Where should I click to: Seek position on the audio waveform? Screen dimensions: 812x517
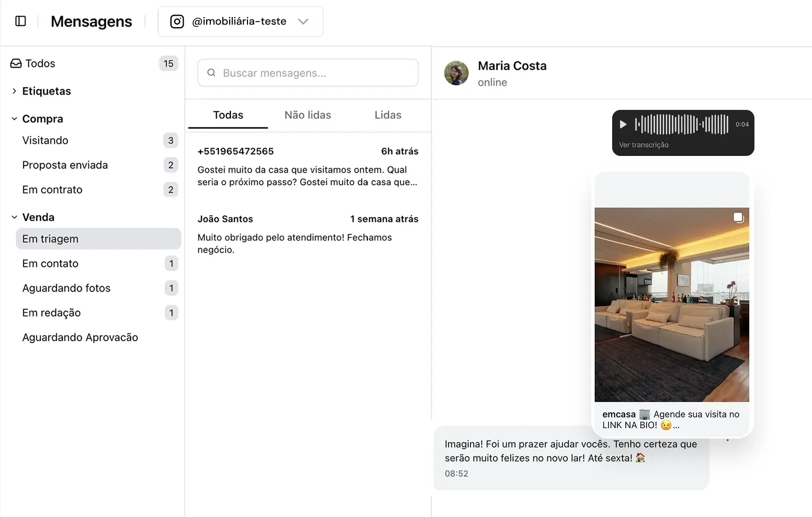click(680, 124)
